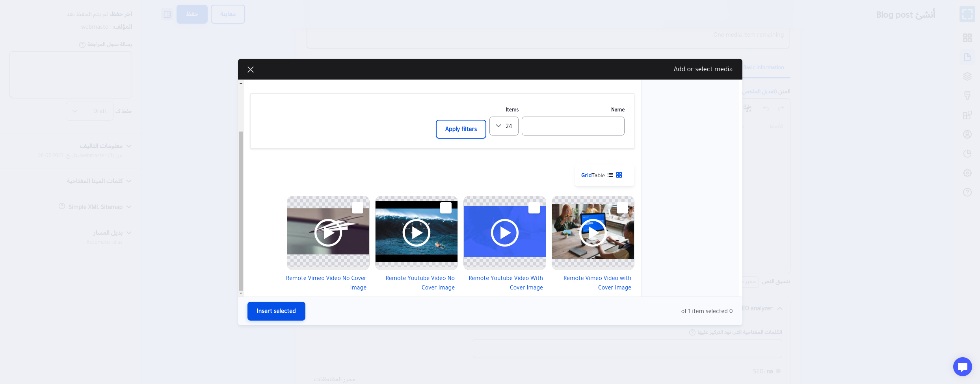Open the Draft save-as dropdown
980x384 pixels.
(89, 111)
